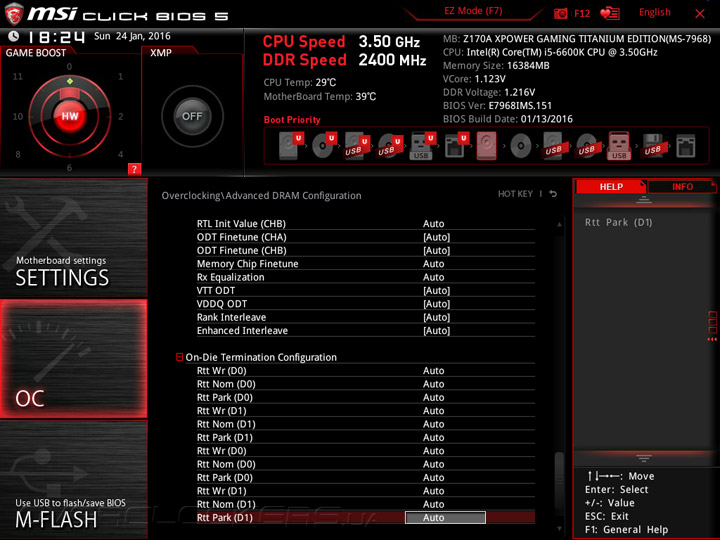The width and height of the screenshot is (720, 540).
Task: Click the HOT KEY link
Action: [x=515, y=194]
